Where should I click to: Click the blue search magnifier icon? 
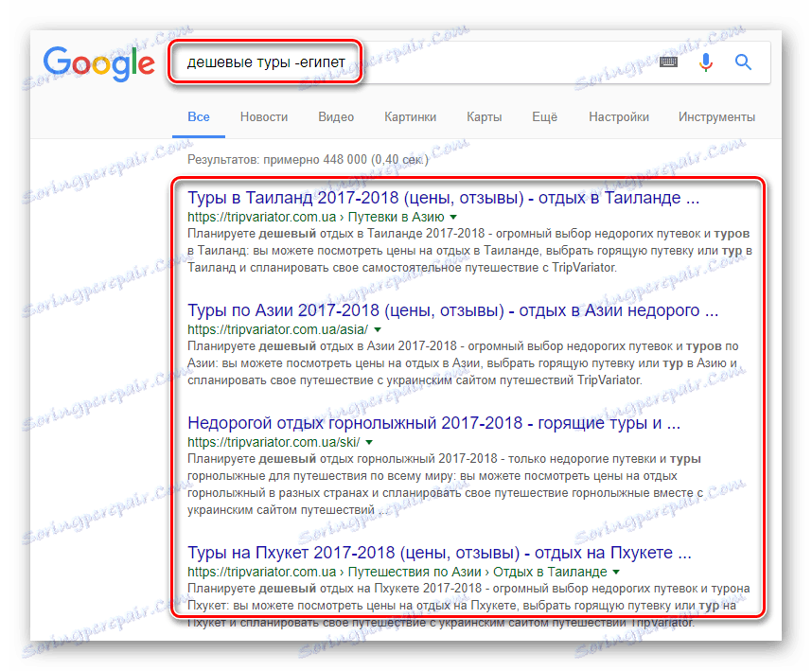tap(744, 62)
